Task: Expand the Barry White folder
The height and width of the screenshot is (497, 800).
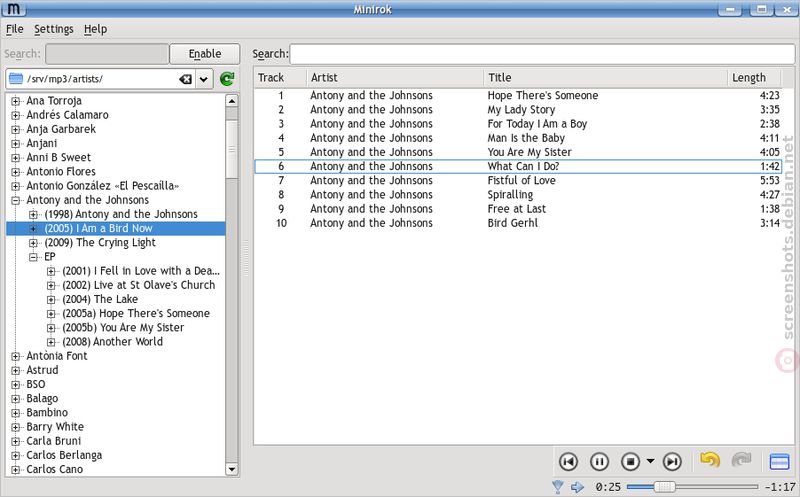Action: pos(15,427)
